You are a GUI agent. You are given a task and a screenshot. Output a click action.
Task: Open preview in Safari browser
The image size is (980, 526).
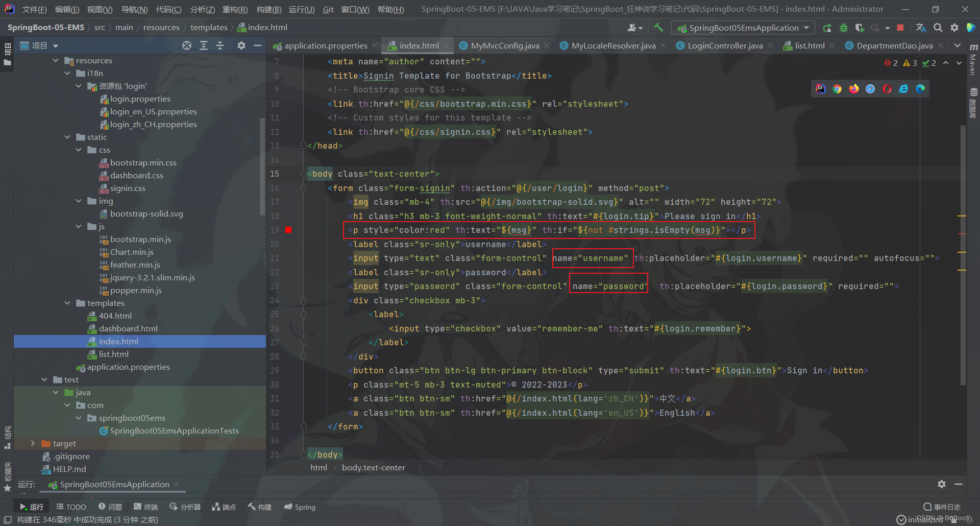(870, 89)
